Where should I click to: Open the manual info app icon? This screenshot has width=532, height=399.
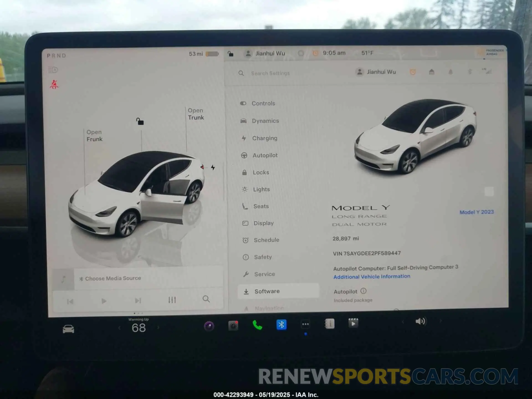[329, 324]
